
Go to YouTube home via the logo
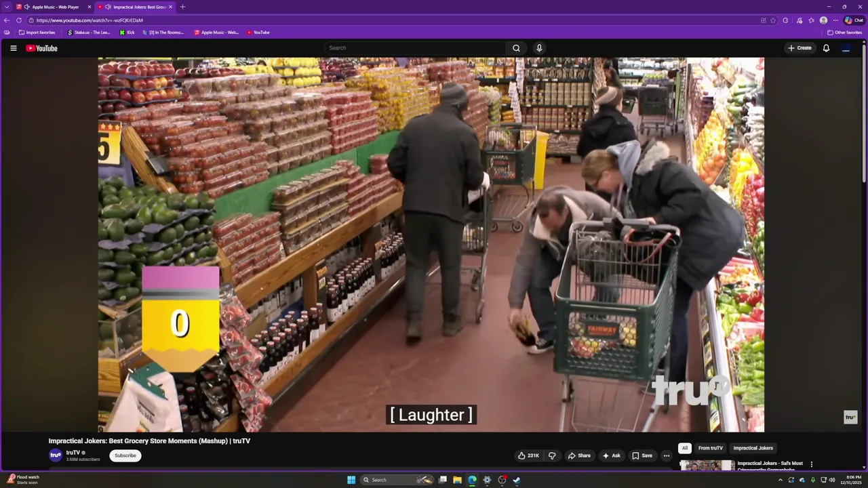click(41, 48)
